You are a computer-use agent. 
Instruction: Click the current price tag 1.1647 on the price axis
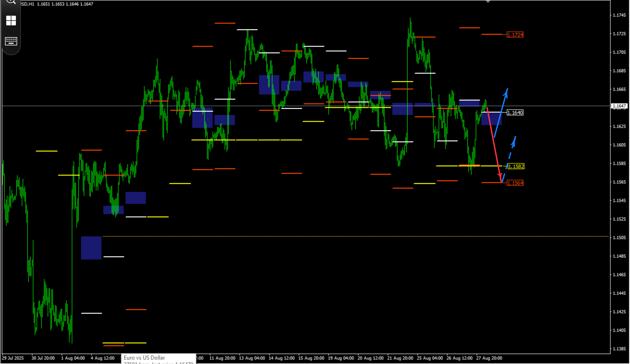coord(619,106)
